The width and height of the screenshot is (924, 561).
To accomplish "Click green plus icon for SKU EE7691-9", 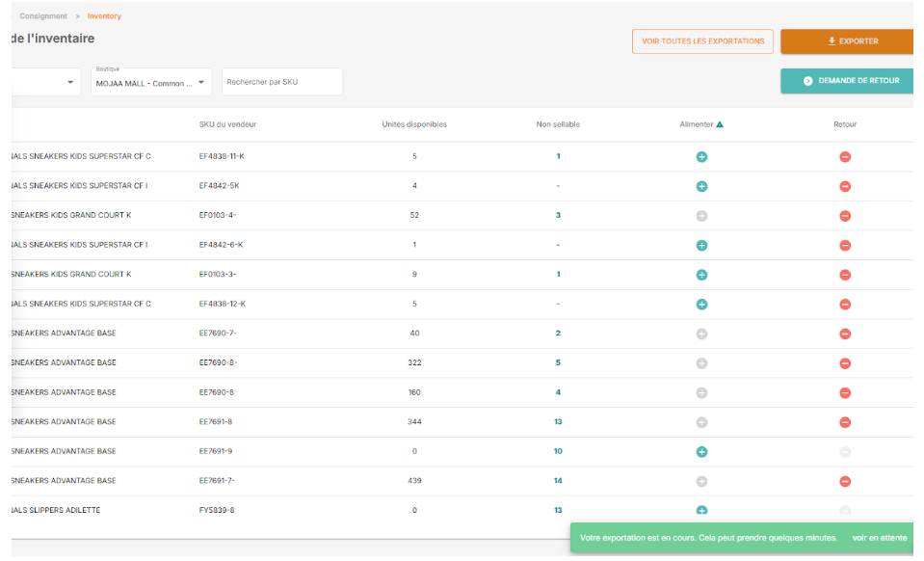I will click(701, 452).
